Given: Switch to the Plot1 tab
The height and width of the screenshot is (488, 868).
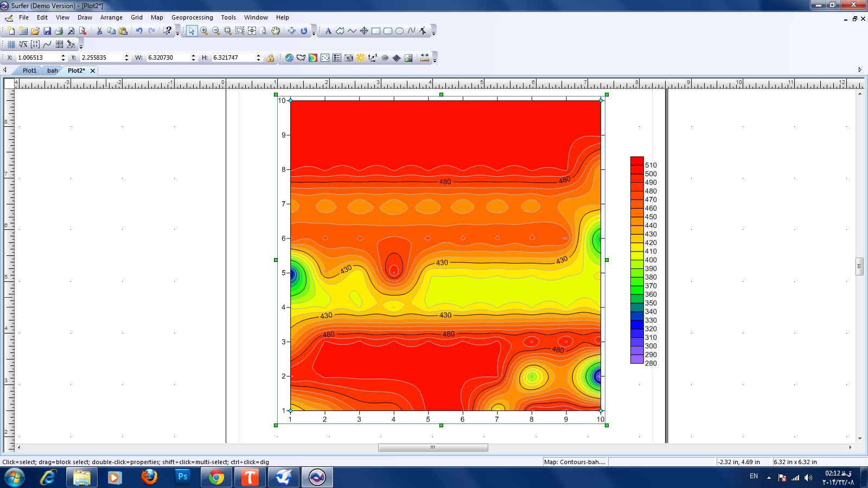Looking at the screenshot, I should 29,70.
